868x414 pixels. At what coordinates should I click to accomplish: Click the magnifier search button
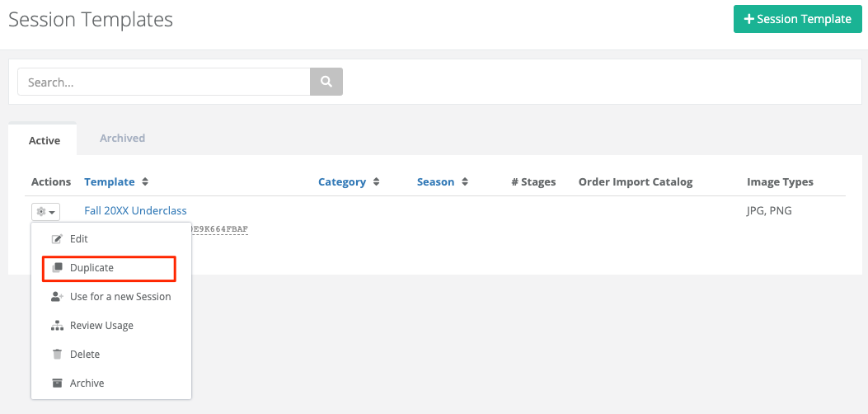pos(326,82)
